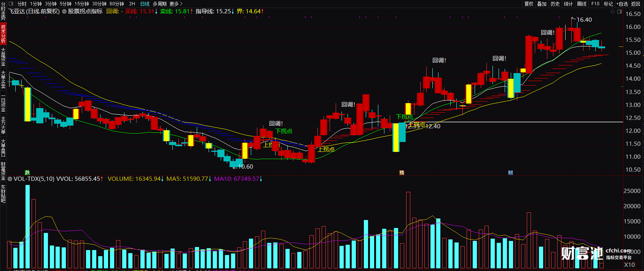644x271 pixels.
Task: Activate the 画线 drawing tool
Action: click(x=582, y=4)
